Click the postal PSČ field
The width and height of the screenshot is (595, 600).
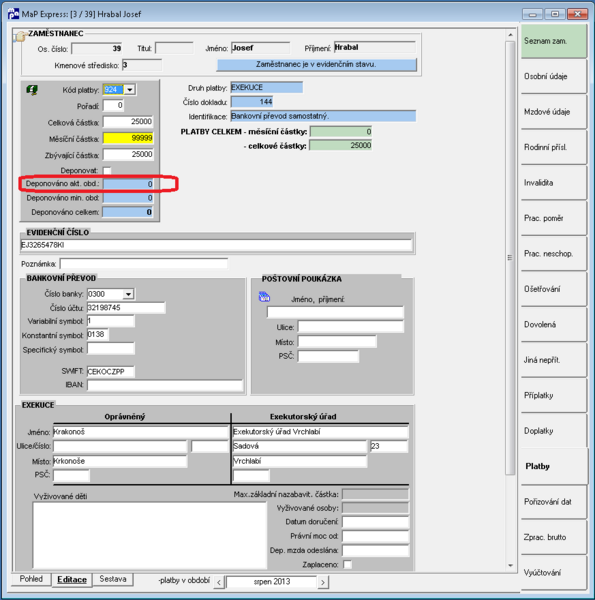click(329, 356)
